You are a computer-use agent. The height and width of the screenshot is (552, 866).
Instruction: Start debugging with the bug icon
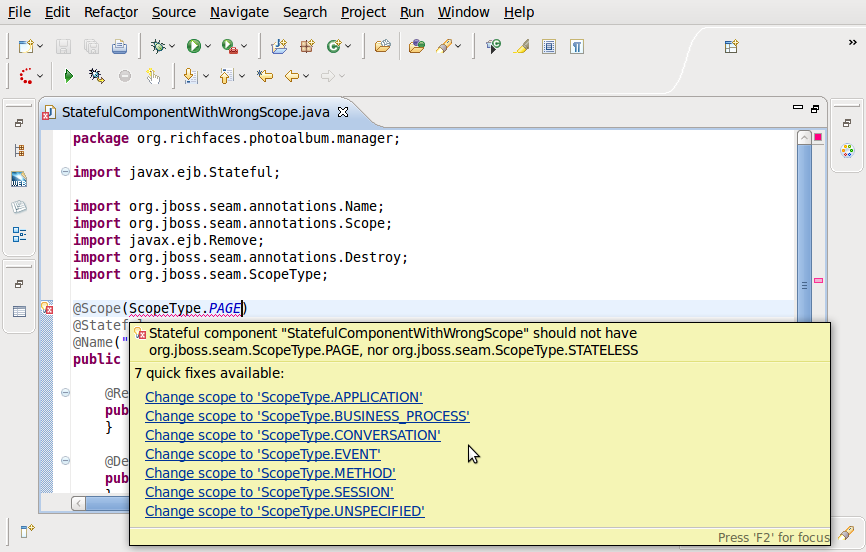tap(157, 46)
